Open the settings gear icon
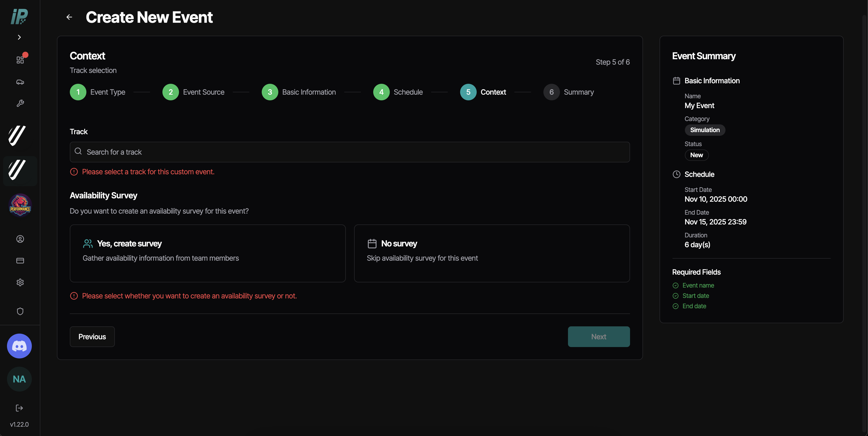Screen dimensions: 868x436 pos(20,282)
